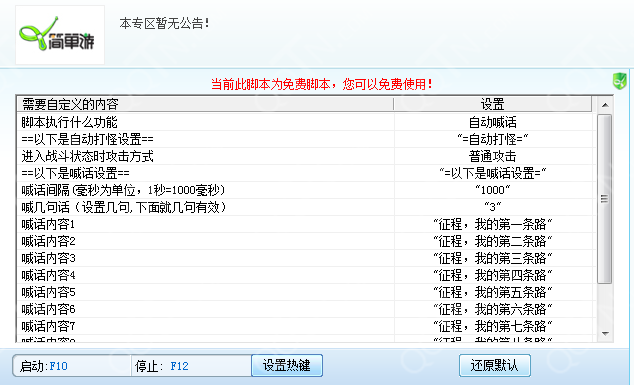The height and width of the screenshot is (385, 634).
Task: Click the scrollbar down arrow
Action: 605,334
